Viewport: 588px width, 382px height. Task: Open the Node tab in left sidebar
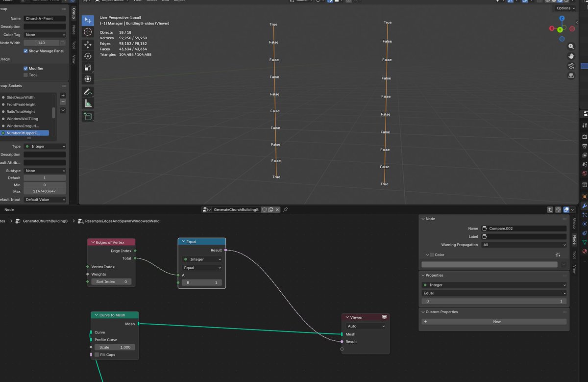(73, 29)
